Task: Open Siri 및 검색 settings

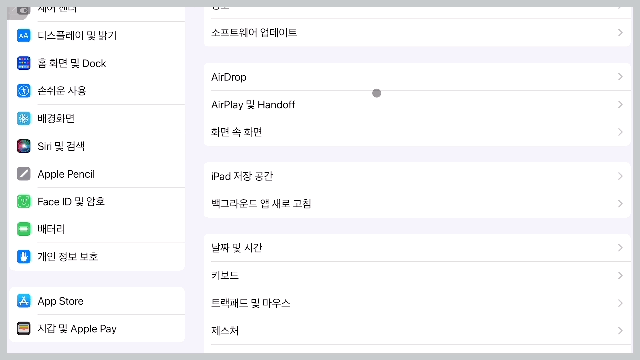Action: 97,146
